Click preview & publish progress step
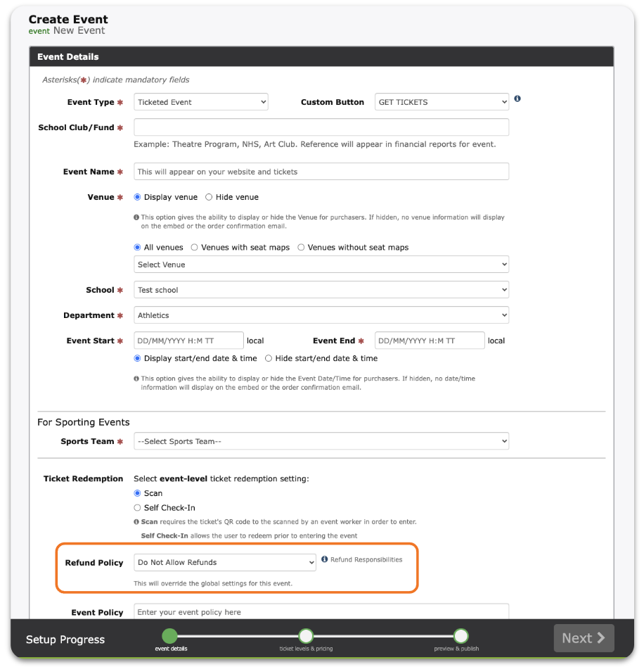 pyautogui.click(x=461, y=637)
